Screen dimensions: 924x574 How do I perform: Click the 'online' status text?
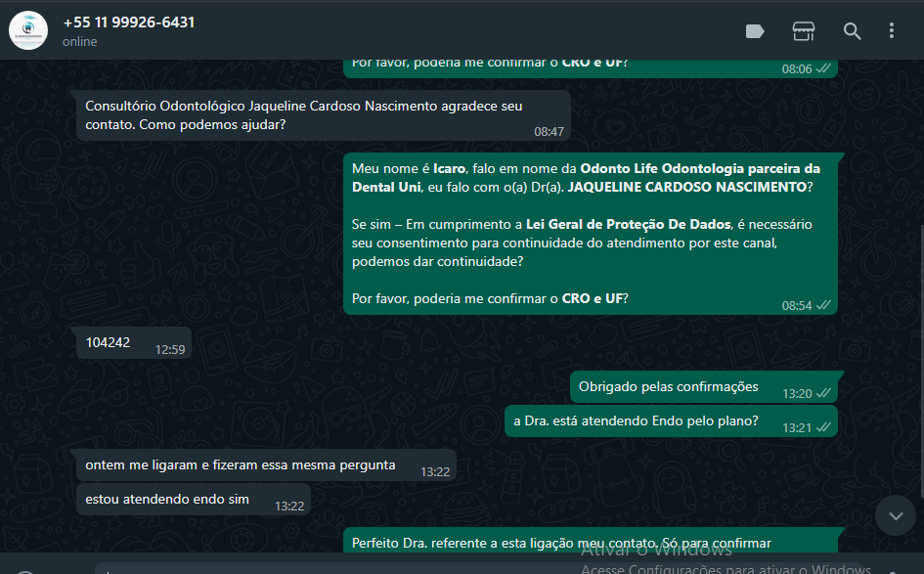pos(80,42)
